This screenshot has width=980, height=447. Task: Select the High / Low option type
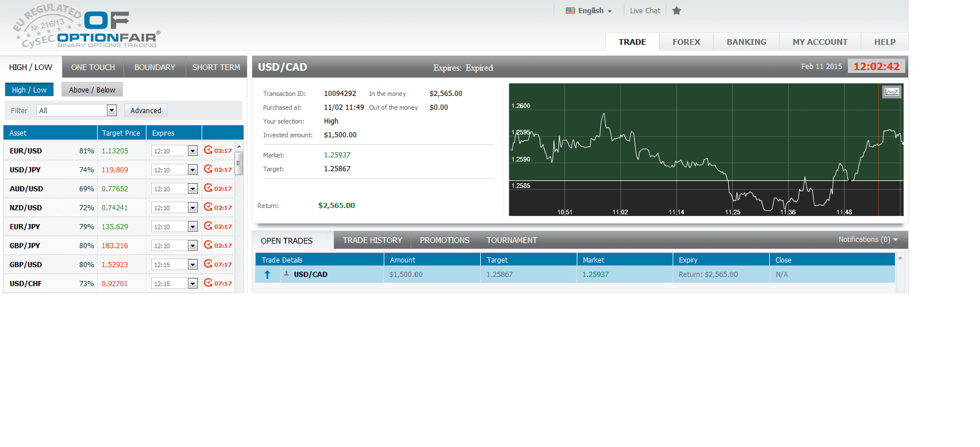pyautogui.click(x=29, y=90)
